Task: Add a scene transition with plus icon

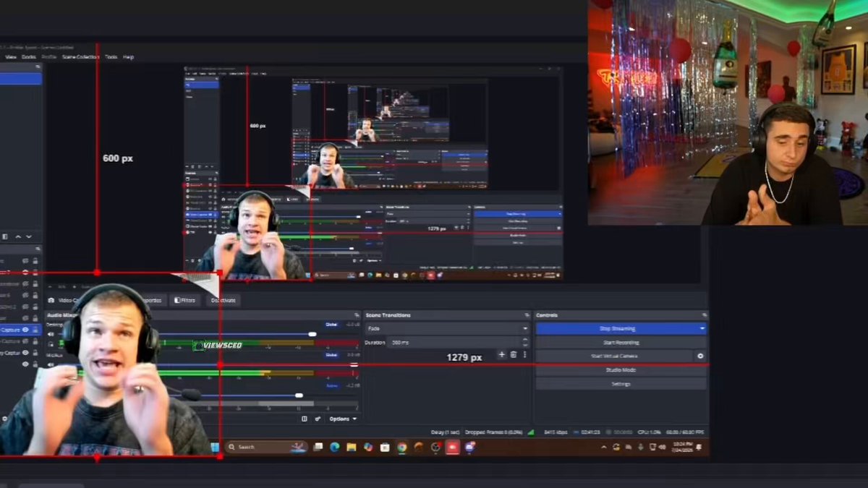Action: tap(502, 354)
